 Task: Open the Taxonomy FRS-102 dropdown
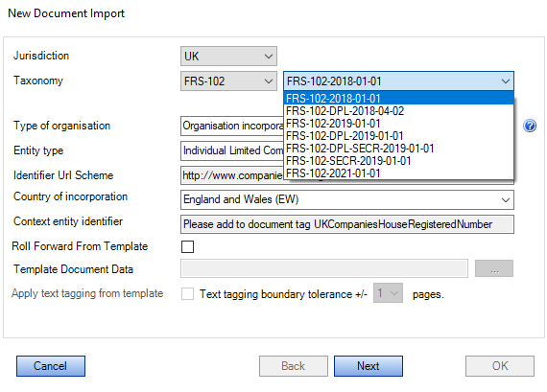(228, 81)
